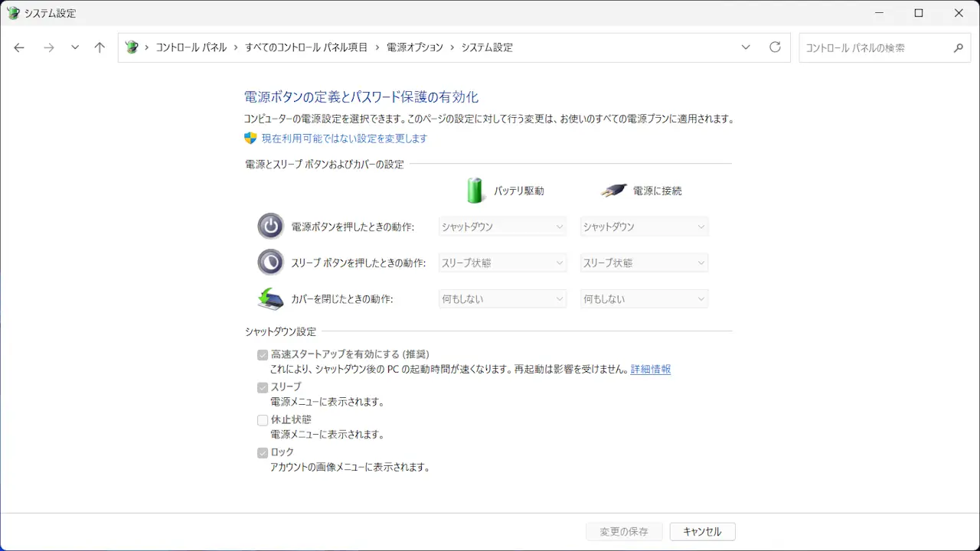Select コントロール パネル in the breadcrumb
The image size is (980, 551).
tap(191, 47)
